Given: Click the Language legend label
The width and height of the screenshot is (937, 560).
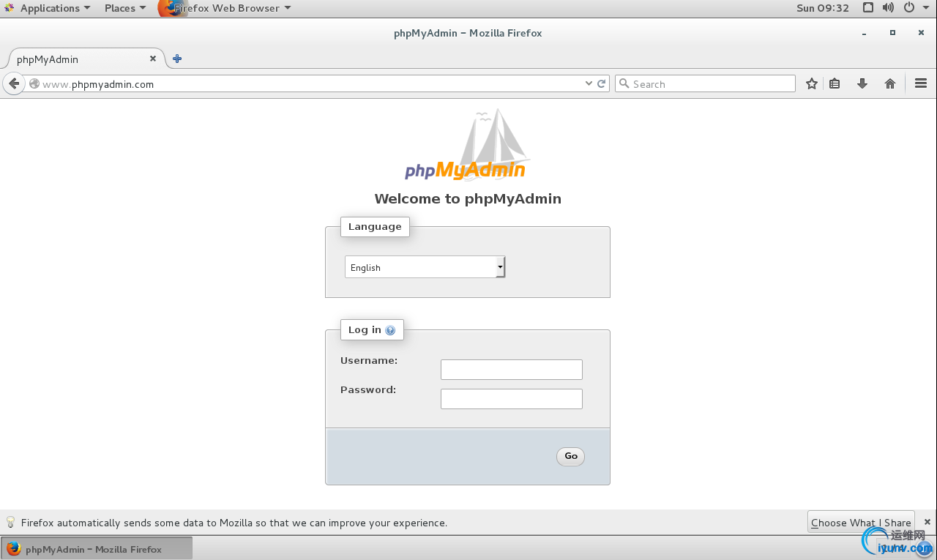Looking at the screenshot, I should coord(375,226).
